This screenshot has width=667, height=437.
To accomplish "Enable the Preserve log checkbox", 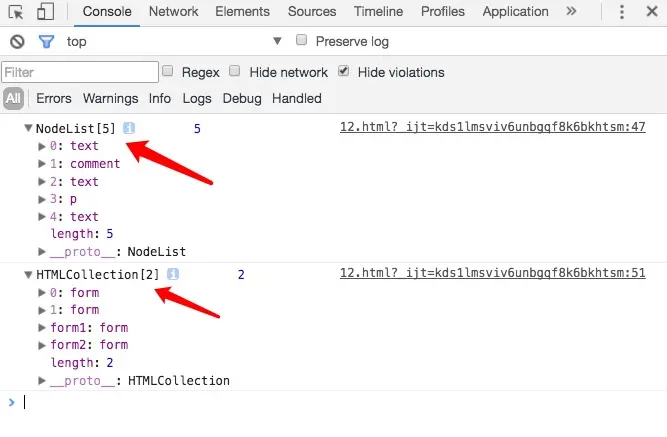I will (301, 40).
